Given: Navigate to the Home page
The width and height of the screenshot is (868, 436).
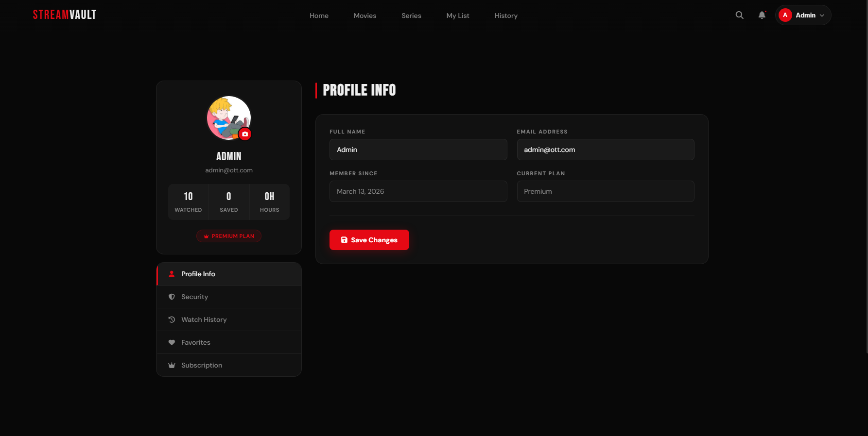Looking at the screenshot, I should (x=319, y=16).
